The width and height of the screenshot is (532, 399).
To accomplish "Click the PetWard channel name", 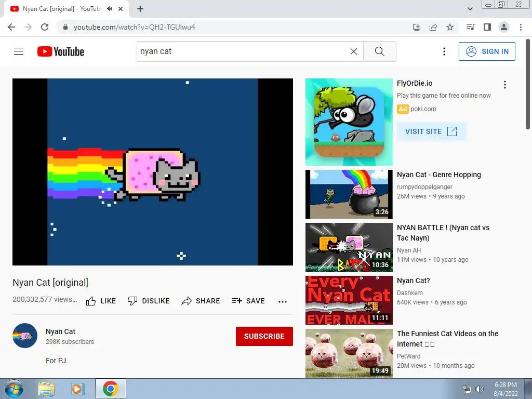I will click(x=409, y=356).
